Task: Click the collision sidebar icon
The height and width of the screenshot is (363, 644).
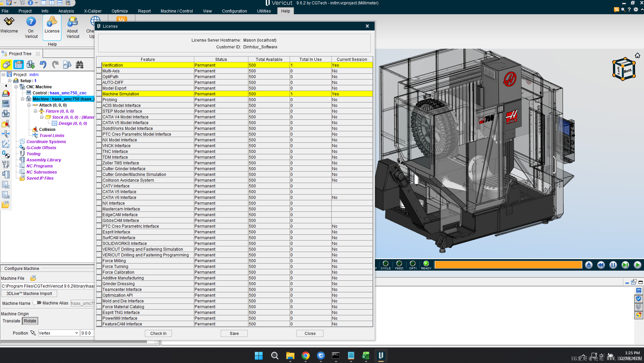Action: tap(6, 124)
